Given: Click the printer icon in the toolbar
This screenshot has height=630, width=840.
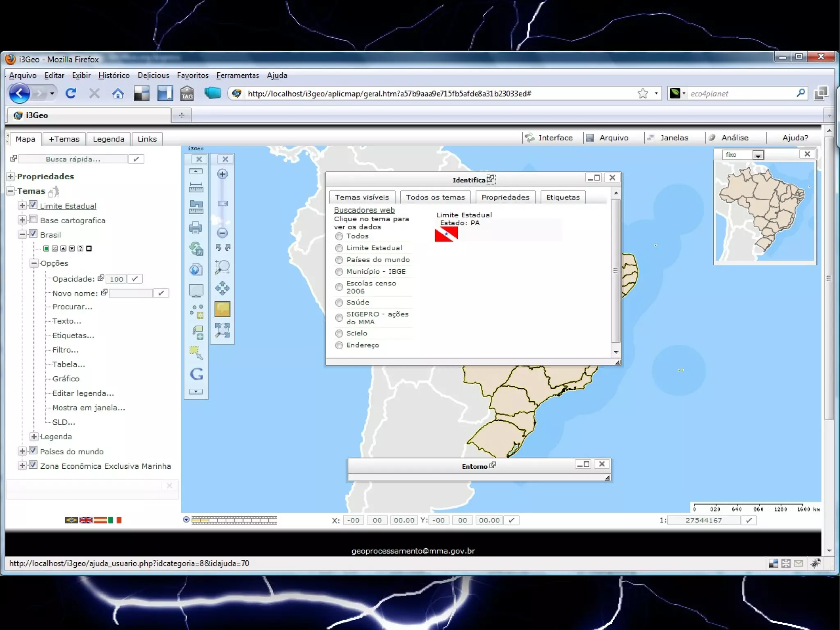Looking at the screenshot, I should 196,228.
